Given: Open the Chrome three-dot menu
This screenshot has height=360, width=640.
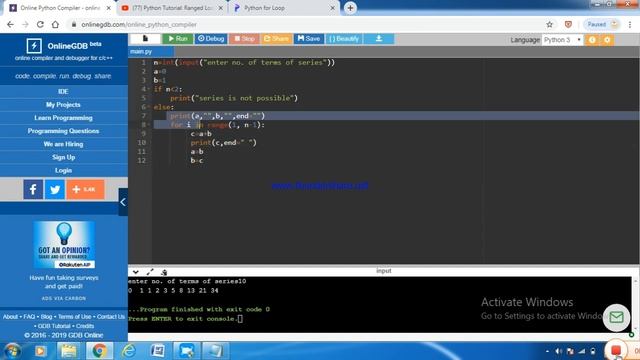Looking at the screenshot, I should coord(630,24).
